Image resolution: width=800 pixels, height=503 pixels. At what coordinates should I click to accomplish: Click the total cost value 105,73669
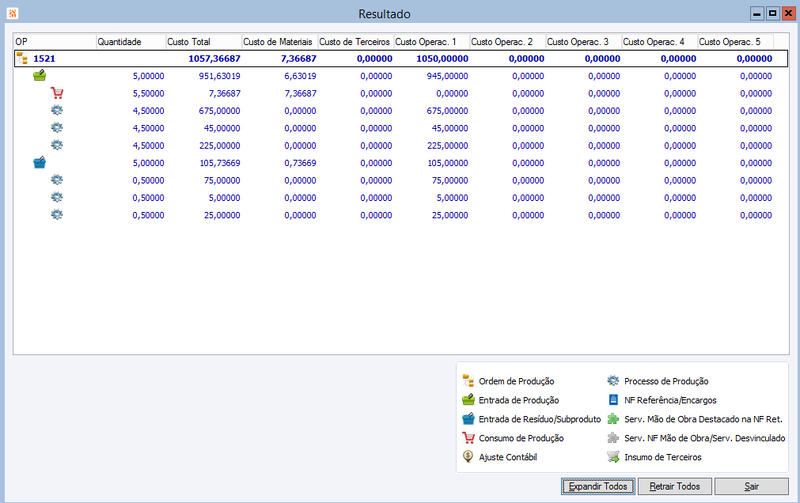pyautogui.click(x=219, y=163)
